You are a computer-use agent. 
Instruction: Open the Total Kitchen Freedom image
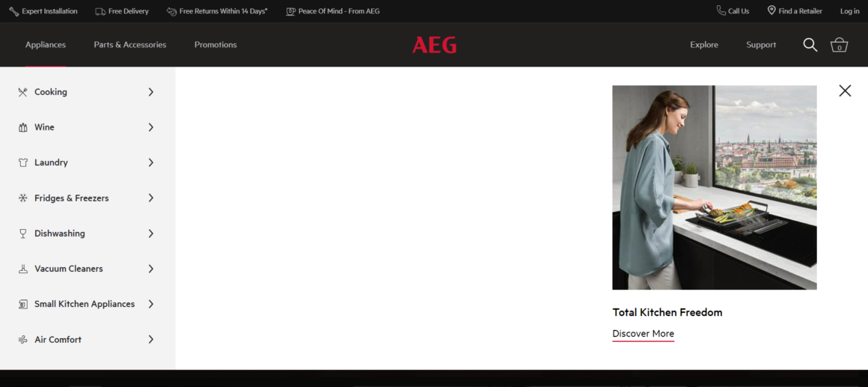point(714,187)
